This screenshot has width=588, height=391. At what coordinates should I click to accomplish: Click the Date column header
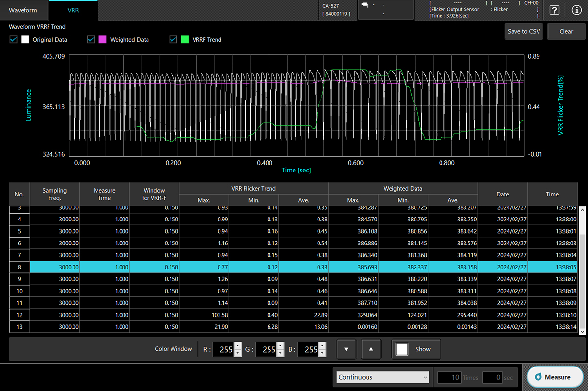coord(503,194)
